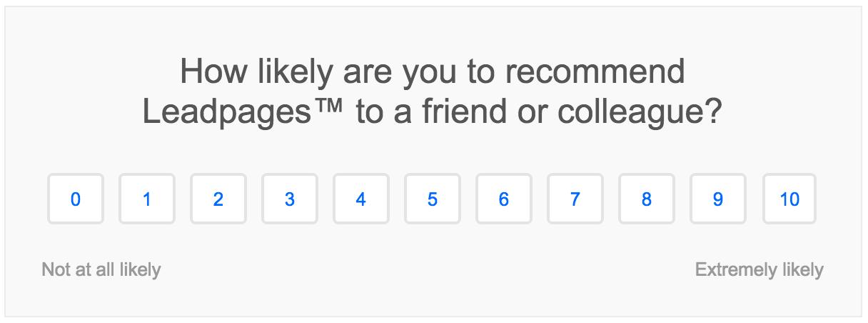Viewport: 868px width, 323px height.
Task: Choose 5 as the recommendation score
Action: [433, 199]
